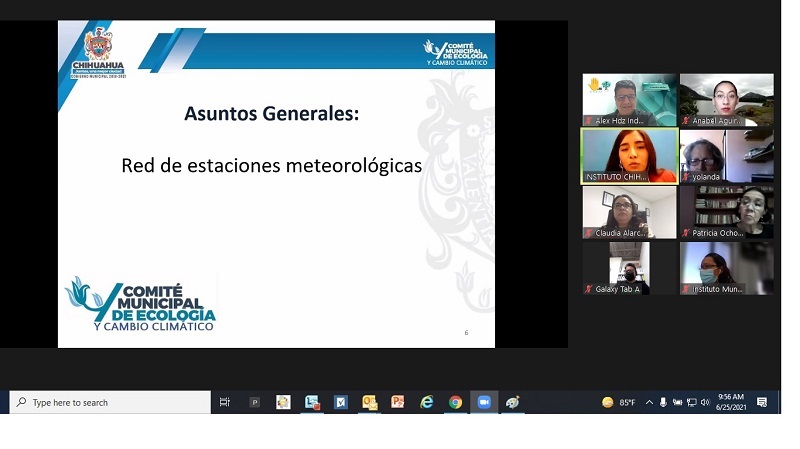The image size is (800, 449).
Task: Launch Internet Explorer from the taskbar
Action: point(427,402)
